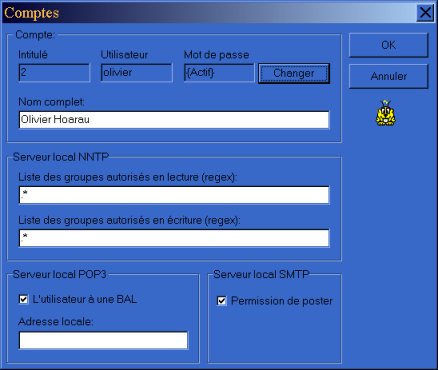Cancel the dialog with Annuler
The width and height of the screenshot is (438, 370).
[x=388, y=76]
